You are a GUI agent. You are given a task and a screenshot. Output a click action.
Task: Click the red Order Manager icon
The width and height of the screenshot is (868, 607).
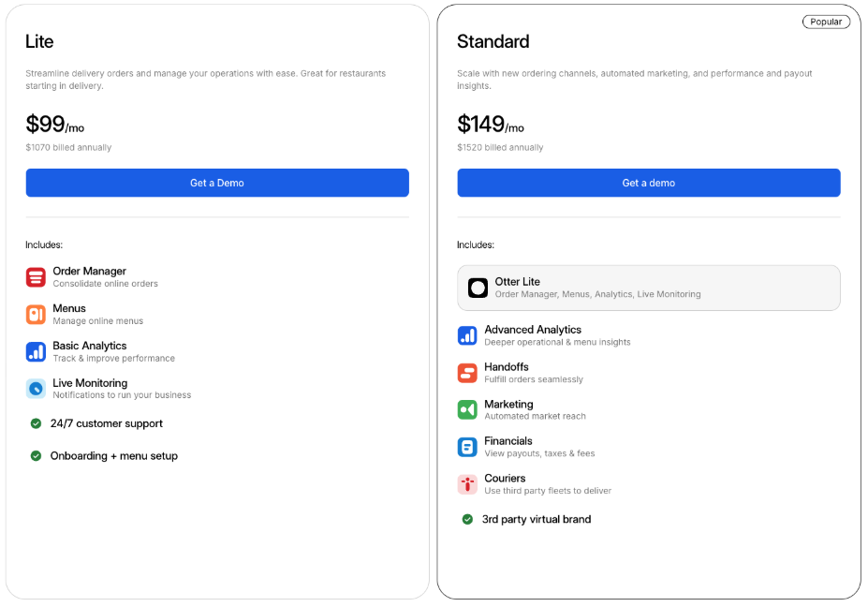pos(36,277)
